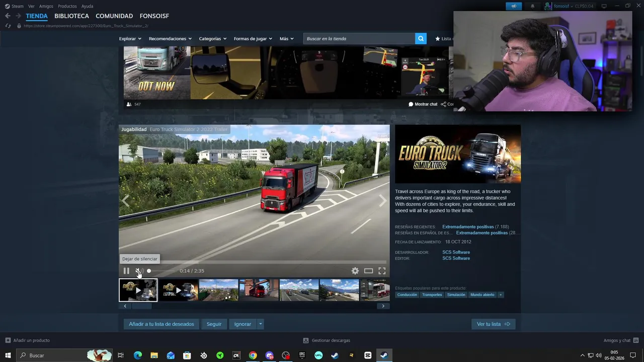The image size is (644, 362).
Task: Click the store URL address
Action: [86, 26]
